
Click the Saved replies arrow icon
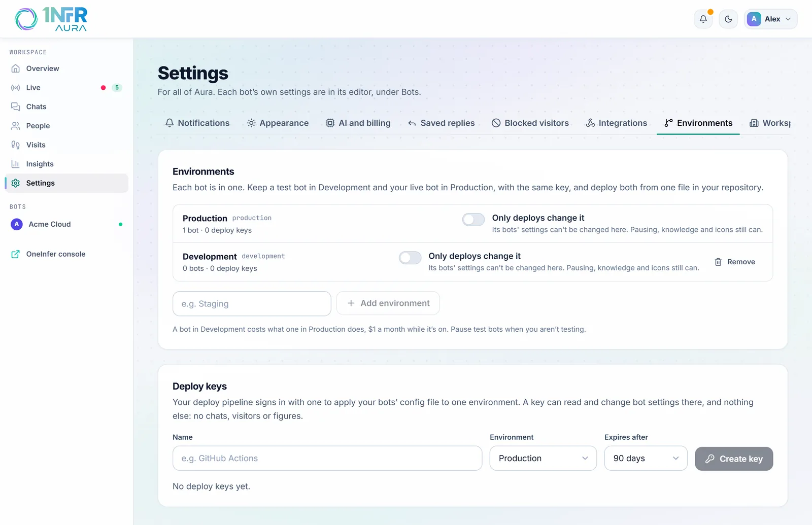pos(412,123)
